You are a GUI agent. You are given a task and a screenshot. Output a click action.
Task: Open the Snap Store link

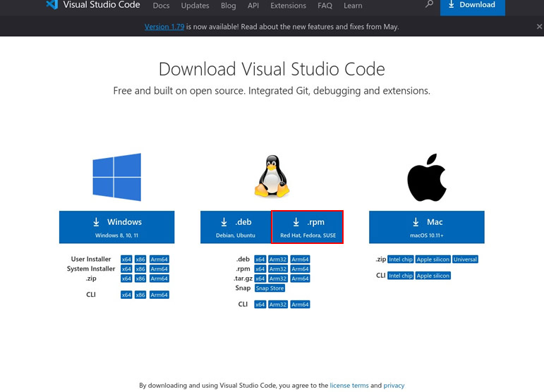270,288
